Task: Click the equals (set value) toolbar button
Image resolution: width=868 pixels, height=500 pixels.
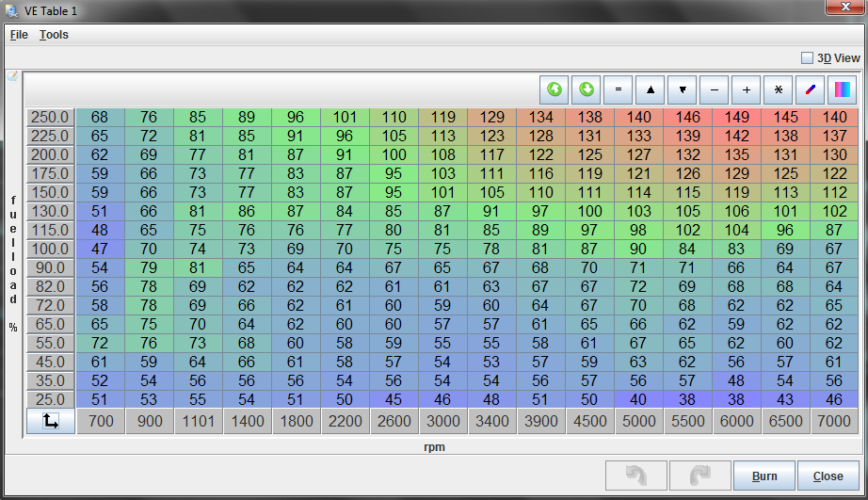Action: 619,89
